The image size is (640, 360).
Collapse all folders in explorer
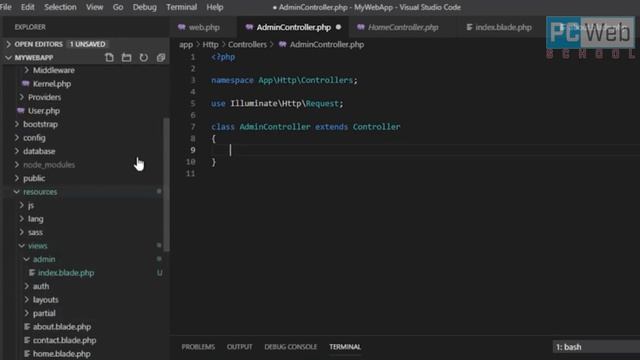pos(161,58)
